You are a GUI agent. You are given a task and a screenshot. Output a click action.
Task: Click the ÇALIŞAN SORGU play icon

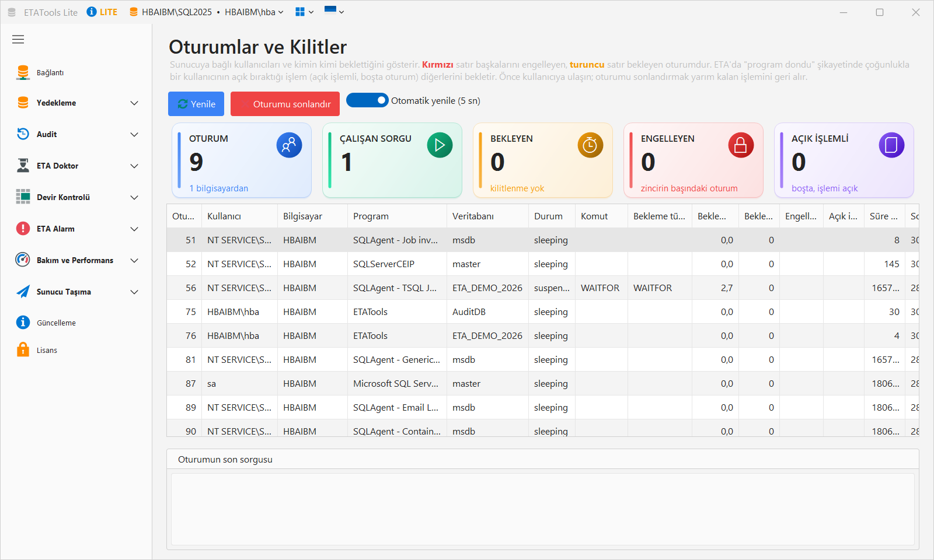440,145
